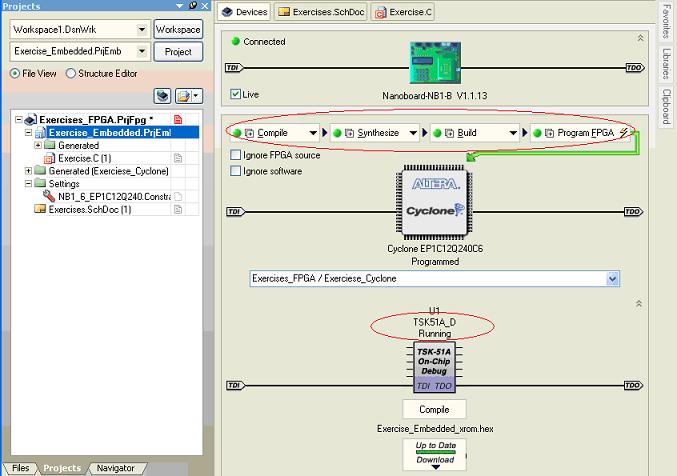Screen dimensions: 677x476
Task: Click the Synthesize stage button
Action: pos(375,133)
